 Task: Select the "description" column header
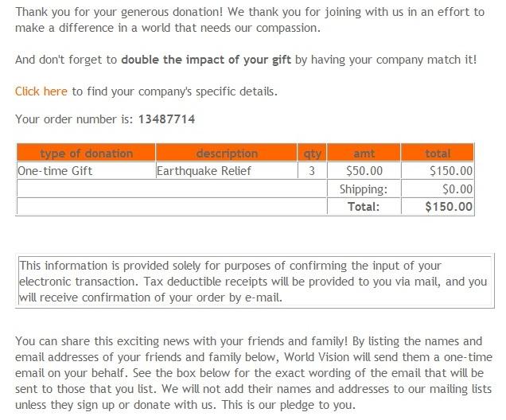(227, 154)
